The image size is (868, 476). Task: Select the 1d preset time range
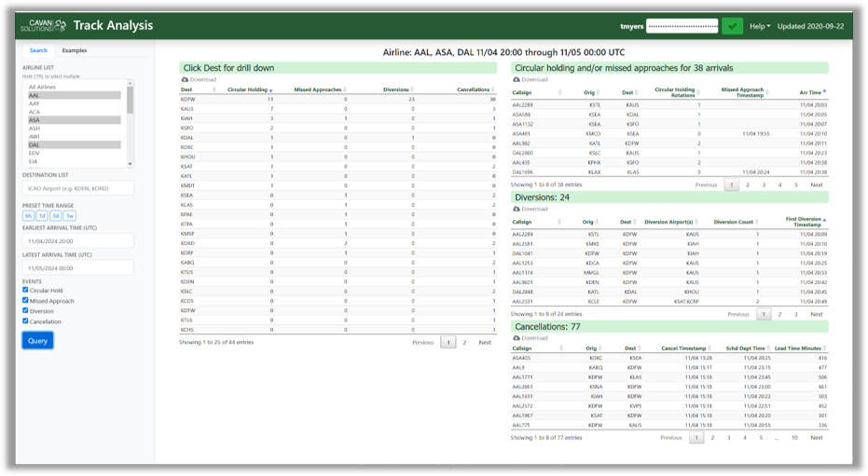click(x=41, y=216)
